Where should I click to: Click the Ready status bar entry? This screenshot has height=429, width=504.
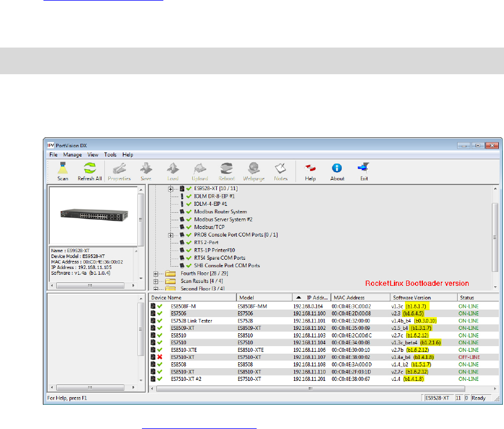tap(481, 398)
